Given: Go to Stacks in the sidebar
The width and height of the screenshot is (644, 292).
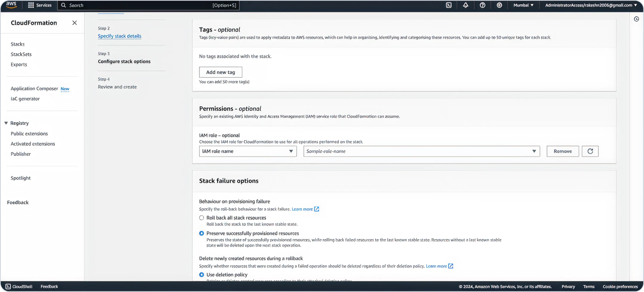Looking at the screenshot, I should click(x=18, y=44).
